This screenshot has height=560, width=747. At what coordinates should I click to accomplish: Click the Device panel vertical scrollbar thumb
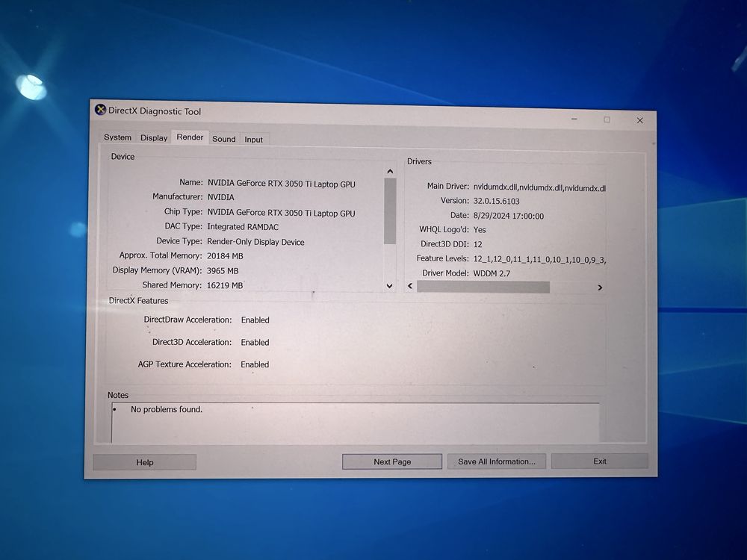(390, 211)
